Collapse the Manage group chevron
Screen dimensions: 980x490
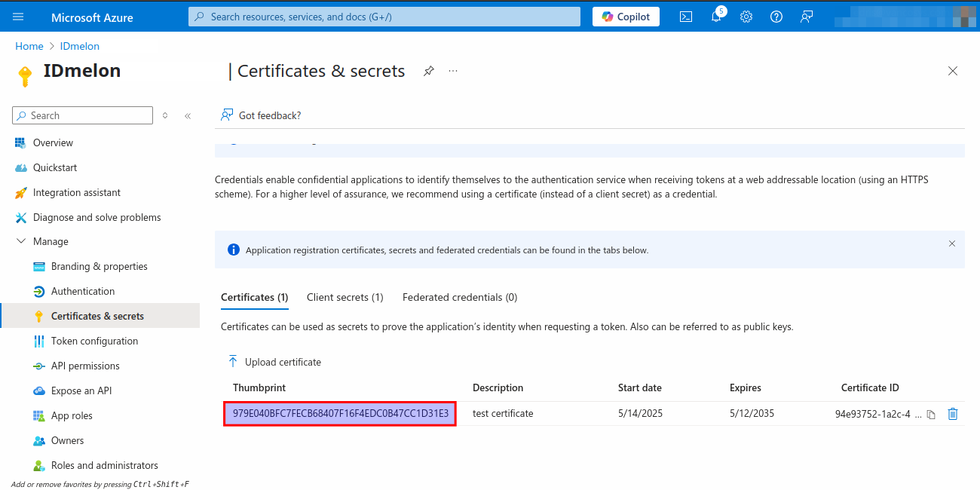20,241
